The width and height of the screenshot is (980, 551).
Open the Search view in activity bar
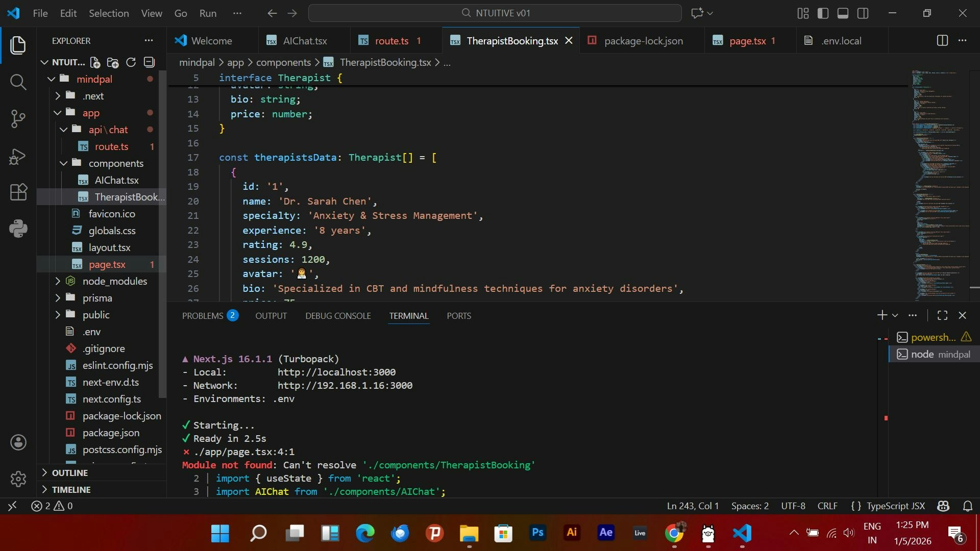click(18, 82)
